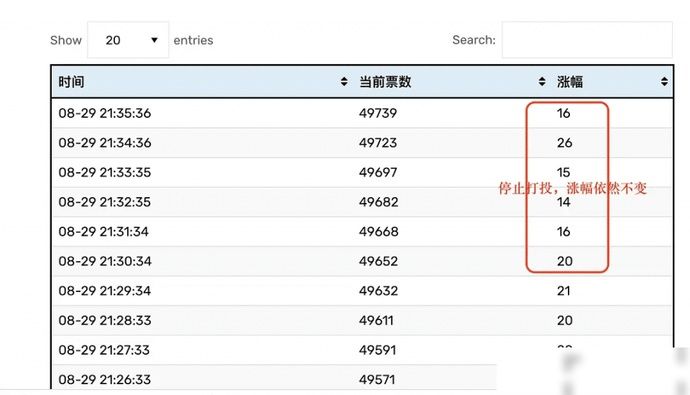690x395 pixels.
Task: Select time cell 08-29 21:26:33
Action: 105,379
